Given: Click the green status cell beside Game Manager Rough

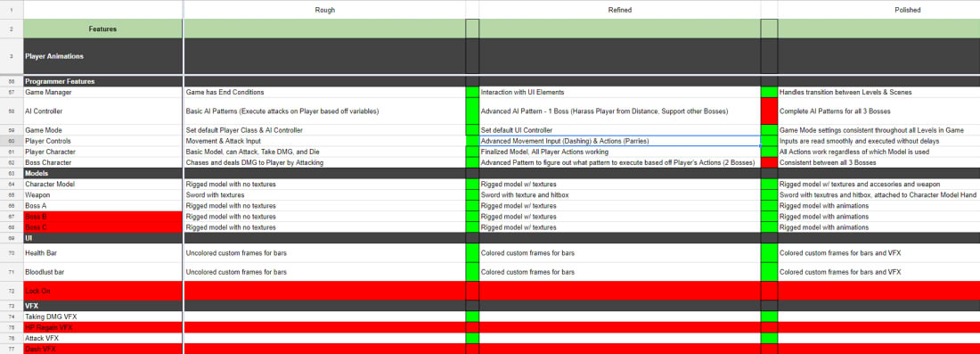Looking at the screenshot, I should [472, 92].
